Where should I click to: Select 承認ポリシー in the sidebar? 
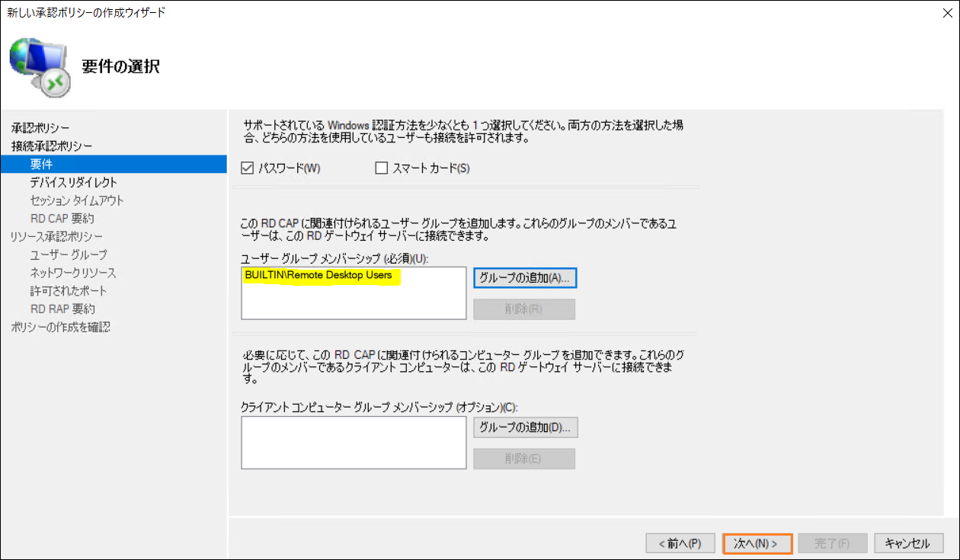coord(40,127)
